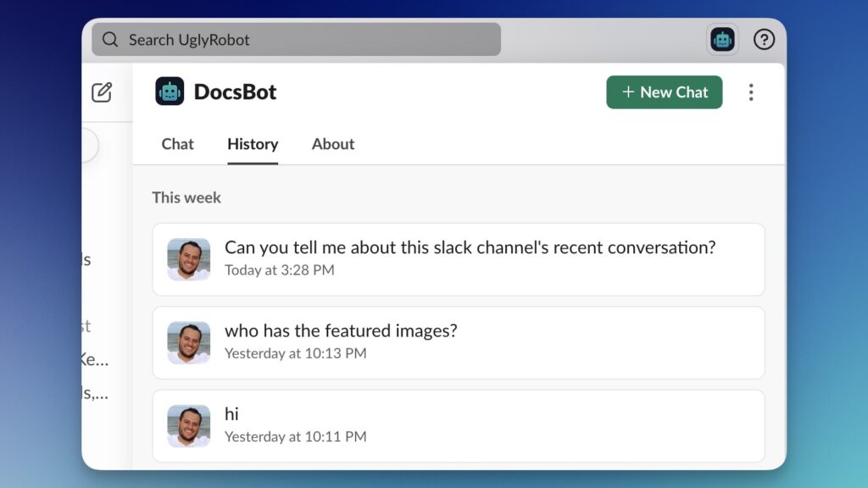Screen dimensions: 868x488
Task: Go to the About tab
Action: (333, 144)
